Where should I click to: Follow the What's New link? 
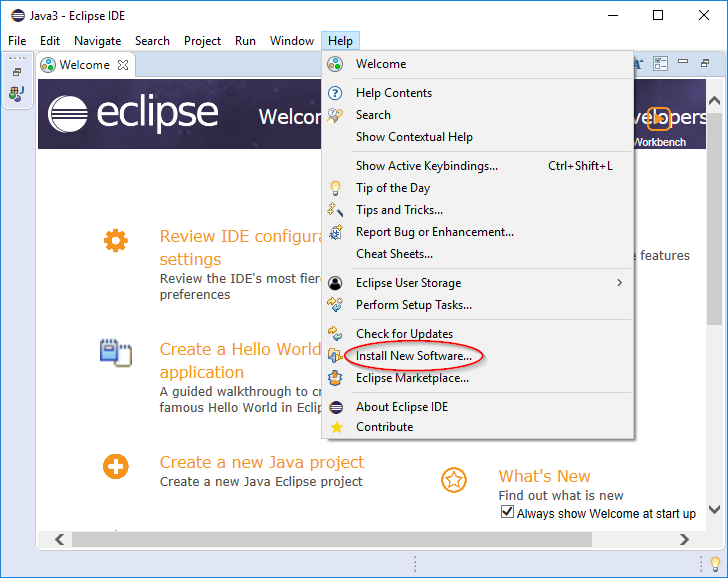tap(544, 476)
